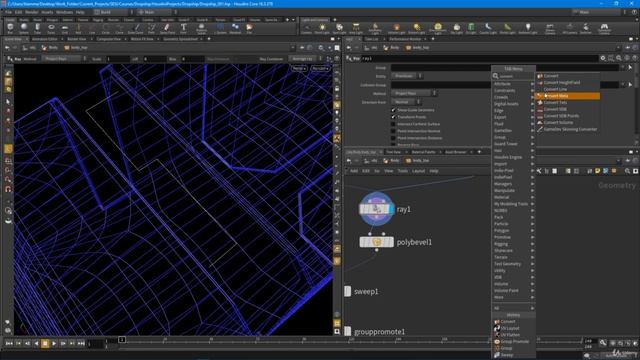
Task: Expand the VDB category in Tab Menu
Action: [x=513, y=277]
